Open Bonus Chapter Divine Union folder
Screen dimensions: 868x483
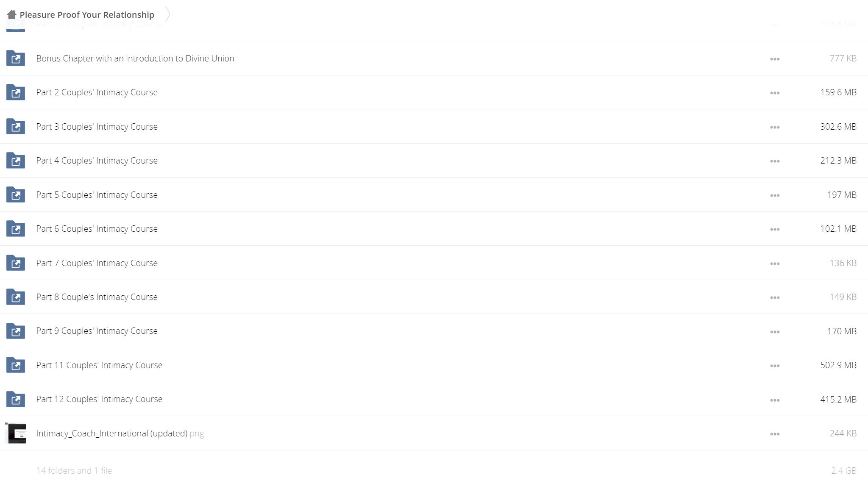pyautogui.click(x=135, y=58)
